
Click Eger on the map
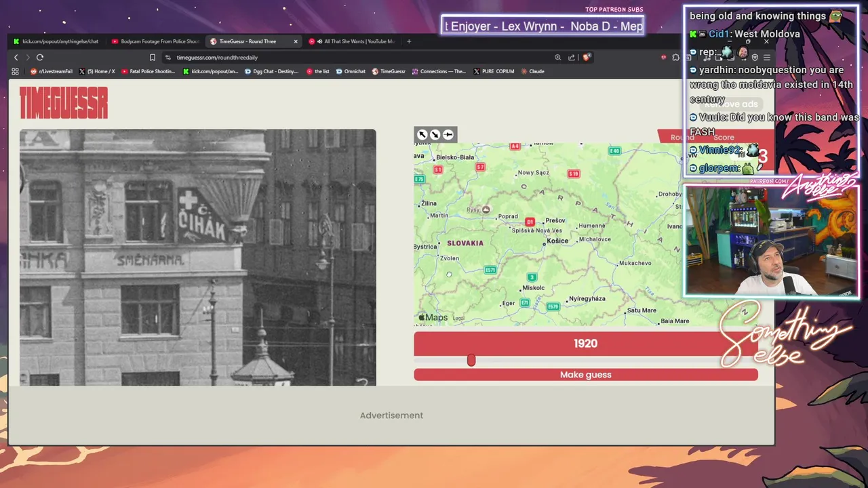coord(508,304)
